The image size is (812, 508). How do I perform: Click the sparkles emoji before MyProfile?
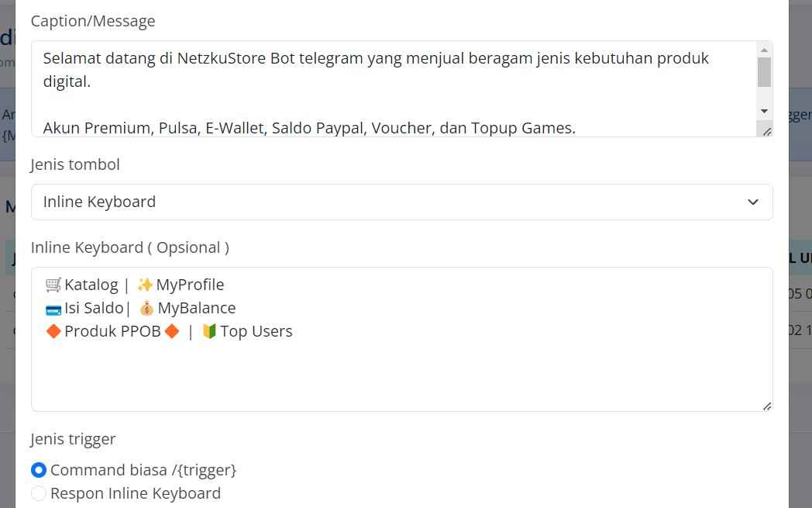(145, 285)
